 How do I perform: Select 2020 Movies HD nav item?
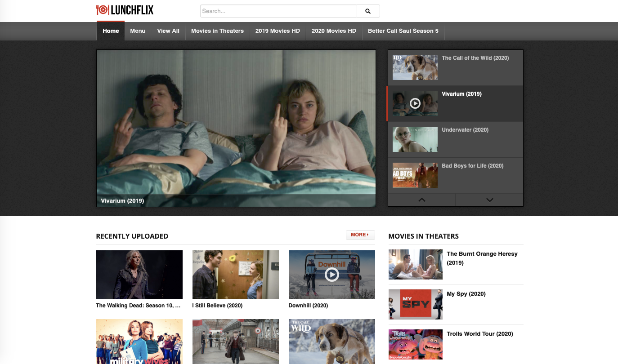[x=334, y=31]
